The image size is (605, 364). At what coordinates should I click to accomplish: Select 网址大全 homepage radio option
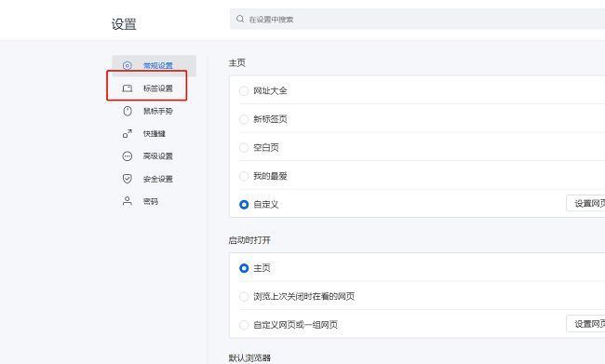pyautogui.click(x=244, y=91)
